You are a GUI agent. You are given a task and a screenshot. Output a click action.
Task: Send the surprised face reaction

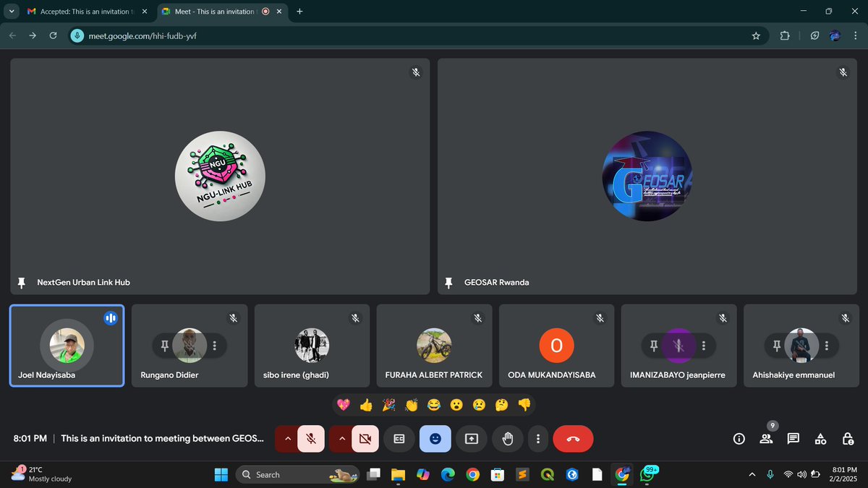pos(456,405)
